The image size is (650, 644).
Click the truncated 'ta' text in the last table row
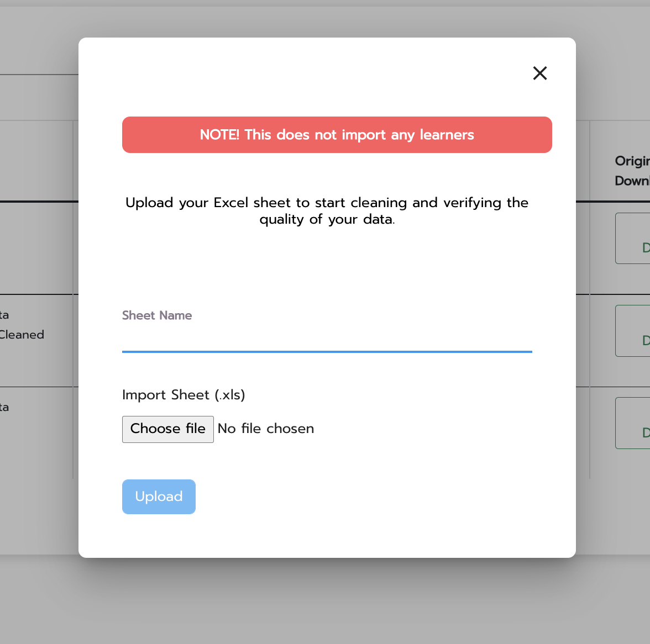[x=4, y=408]
